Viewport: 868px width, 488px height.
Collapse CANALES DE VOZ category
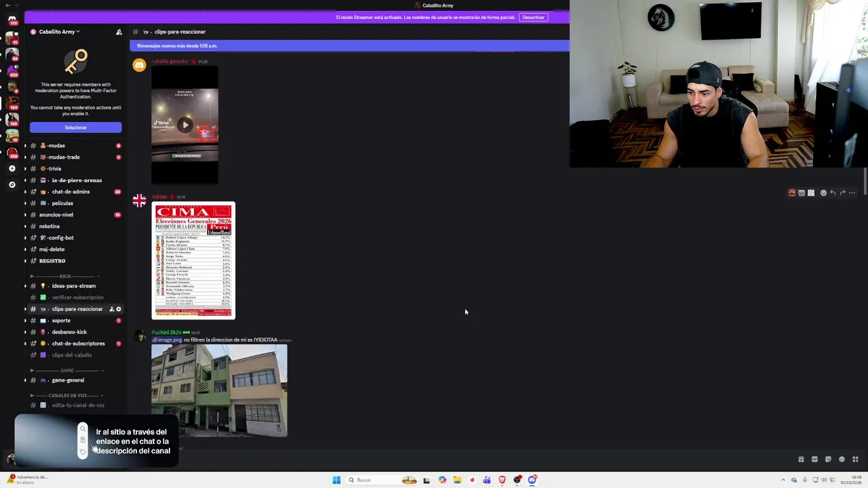point(67,395)
